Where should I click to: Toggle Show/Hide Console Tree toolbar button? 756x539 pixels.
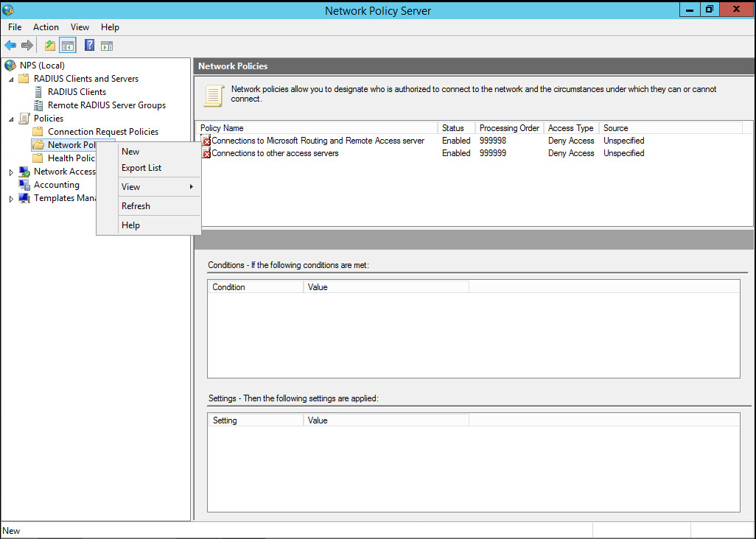tap(68, 46)
